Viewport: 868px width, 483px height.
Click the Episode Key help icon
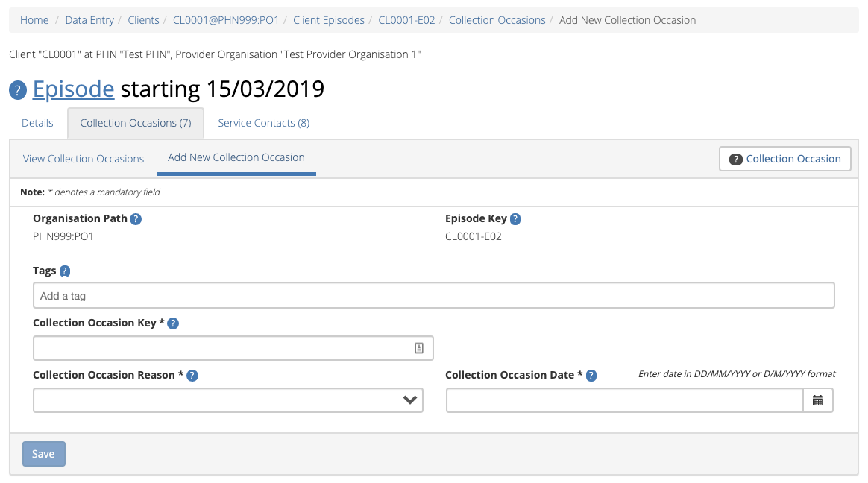click(x=515, y=219)
